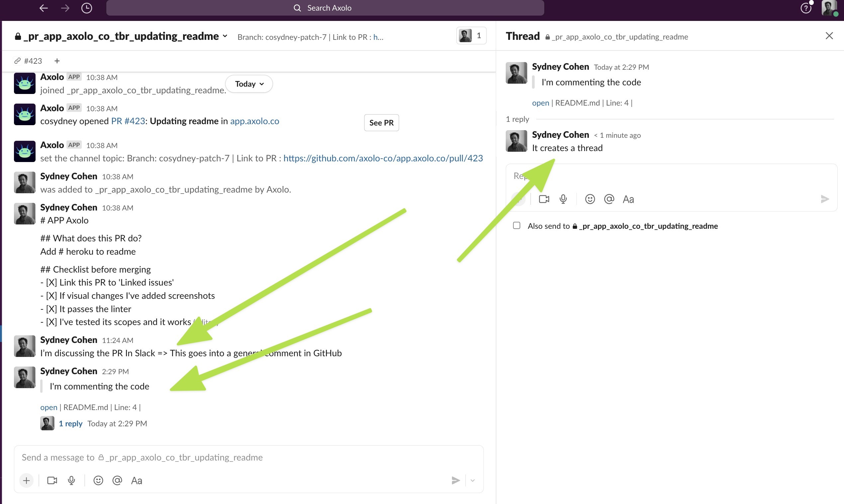Click the microphone icon in the thread reply box
844x504 pixels.
[x=563, y=199]
